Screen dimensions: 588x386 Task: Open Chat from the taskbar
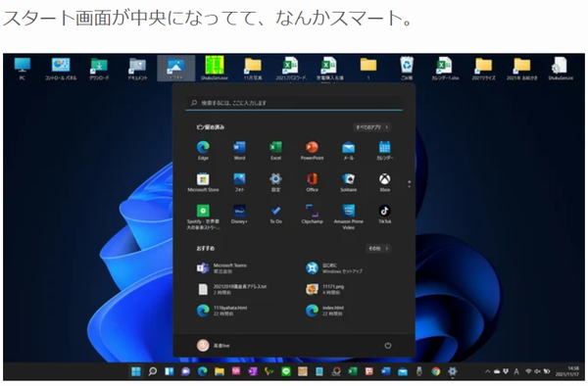tap(185, 371)
